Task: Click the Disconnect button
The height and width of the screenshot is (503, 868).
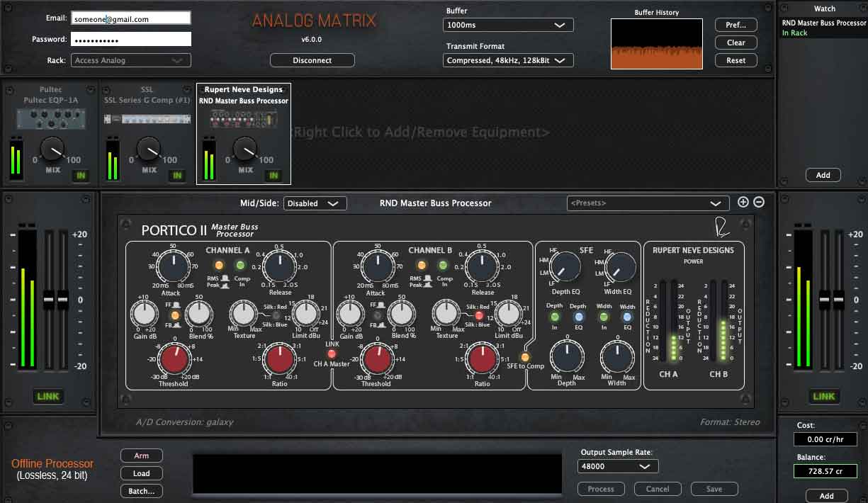Action: pyautogui.click(x=312, y=60)
